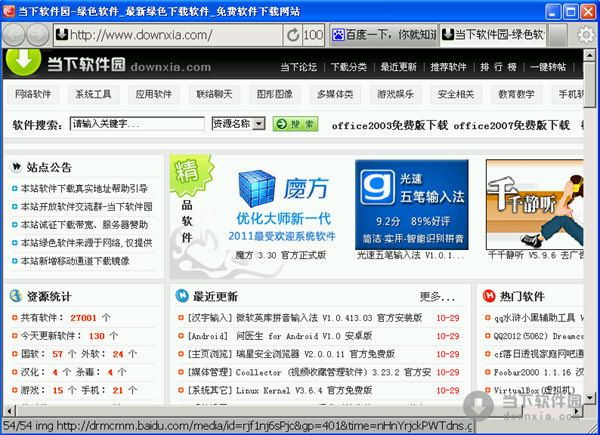The width and height of the screenshot is (600, 435).
Task: Select the 多媒体类 category tab
Action: click(x=335, y=94)
